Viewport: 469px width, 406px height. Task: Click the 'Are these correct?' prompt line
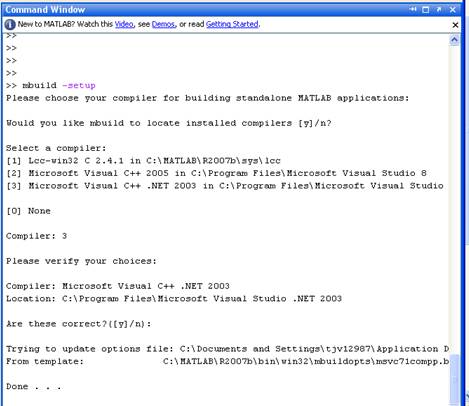78,324
